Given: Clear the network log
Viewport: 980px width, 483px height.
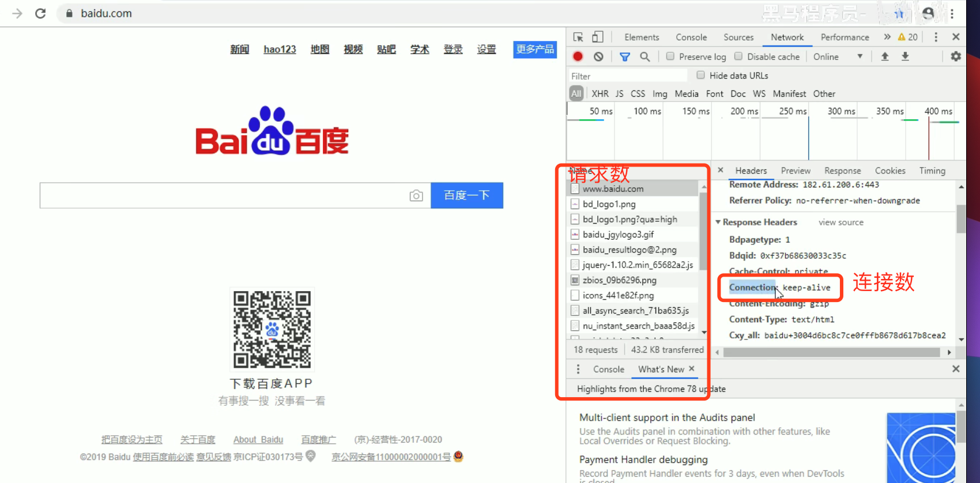Looking at the screenshot, I should click(598, 56).
